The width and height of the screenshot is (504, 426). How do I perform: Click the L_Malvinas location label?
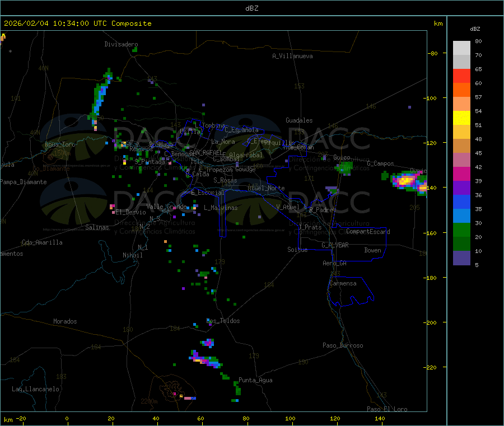click(221, 208)
